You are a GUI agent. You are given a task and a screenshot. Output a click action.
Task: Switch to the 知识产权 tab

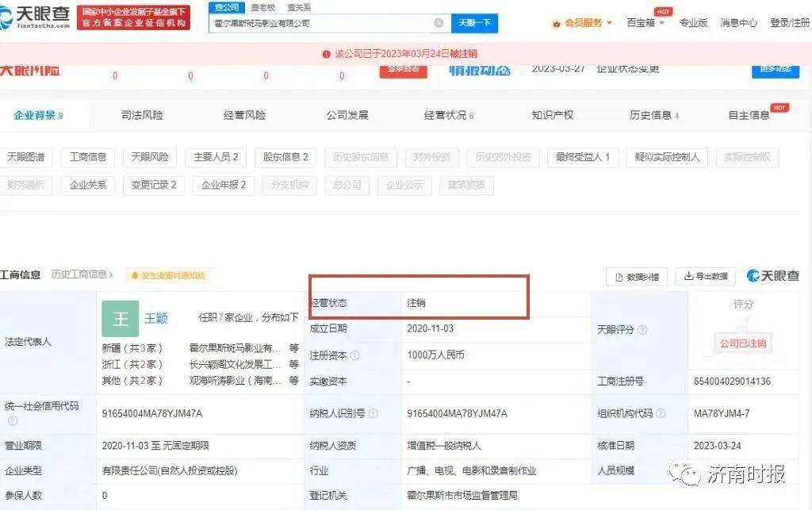point(553,115)
